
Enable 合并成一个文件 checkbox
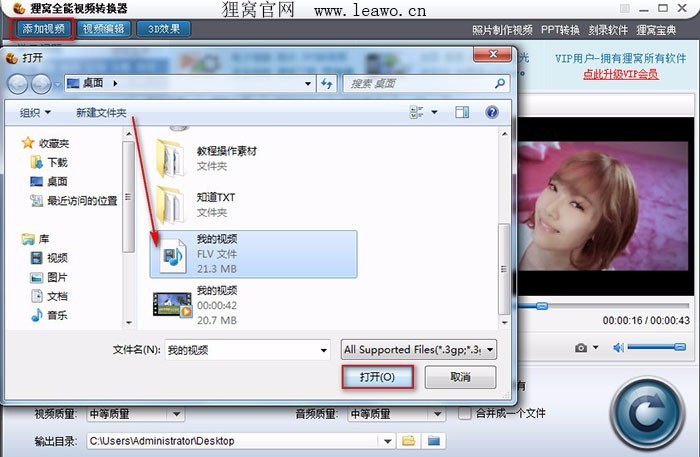465,414
